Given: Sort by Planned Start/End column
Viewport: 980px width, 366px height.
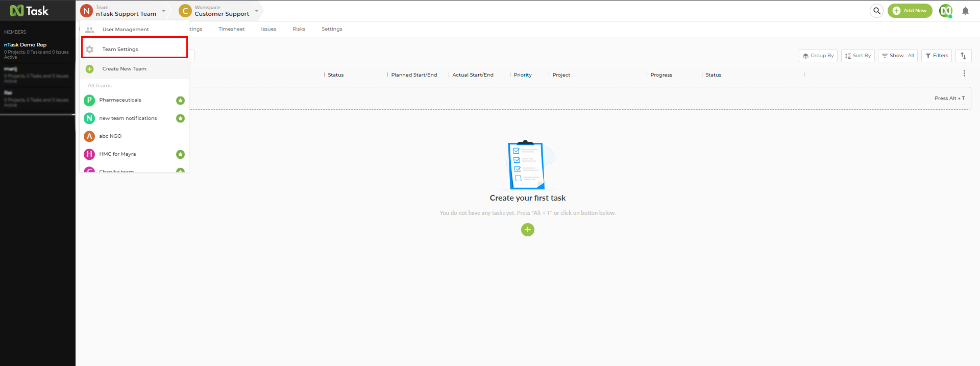Looking at the screenshot, I should tap(414, 75).
